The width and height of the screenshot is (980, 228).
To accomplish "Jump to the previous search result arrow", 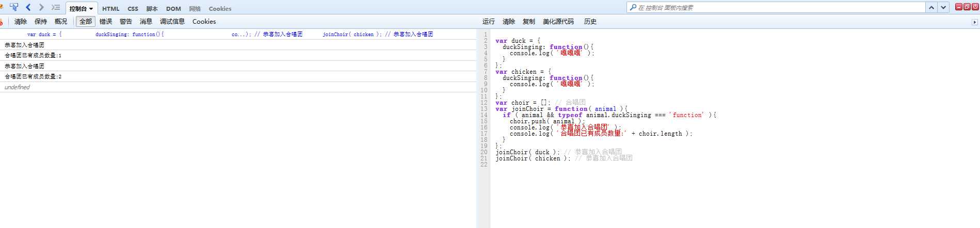I will [x=931, y=8].
